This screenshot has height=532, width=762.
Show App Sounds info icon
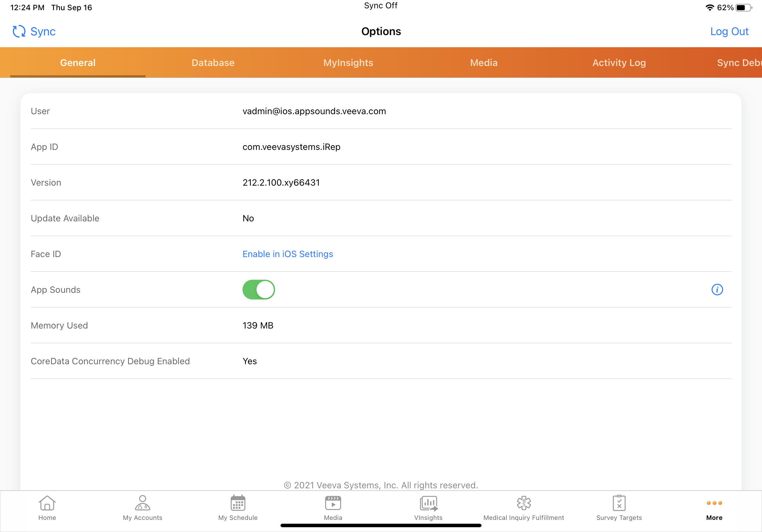click(x=717, y=290)
